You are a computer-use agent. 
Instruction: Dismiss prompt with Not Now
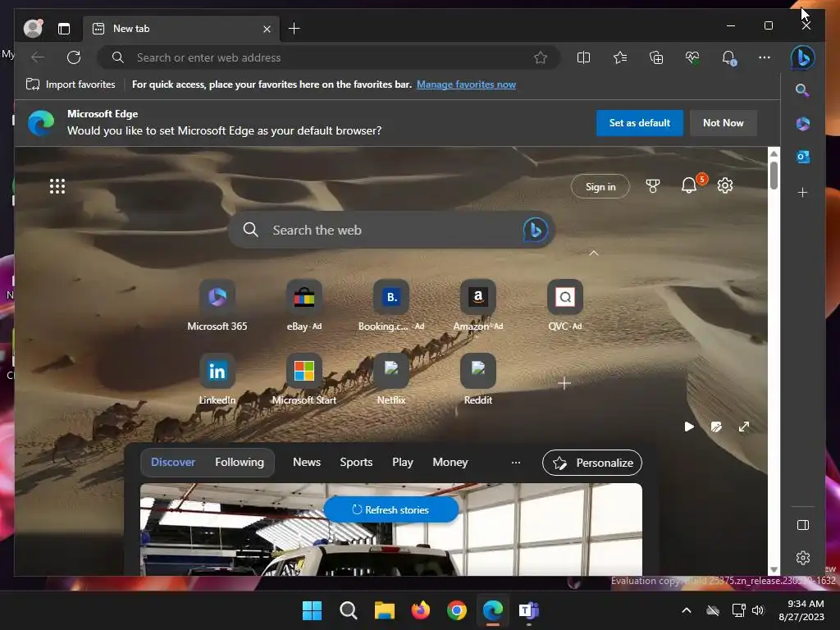pyautogui.click(x=723, y=123)
